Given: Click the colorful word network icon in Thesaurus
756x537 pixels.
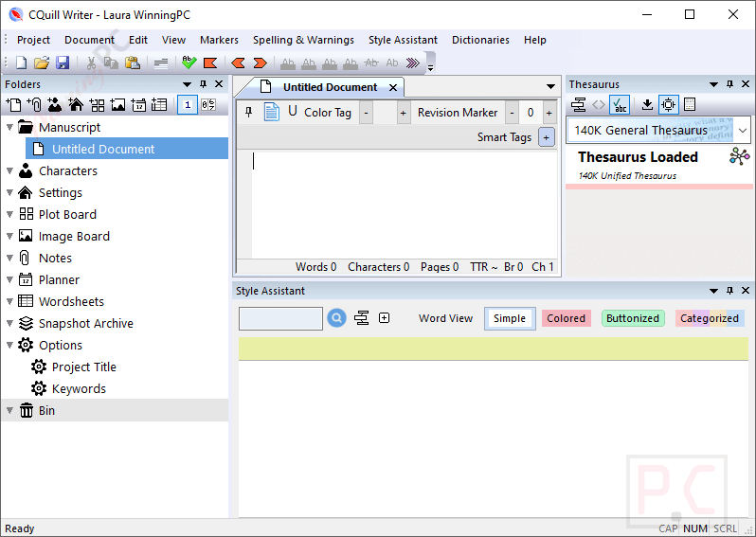Looking at the screenshot, I should click(740, 156).
